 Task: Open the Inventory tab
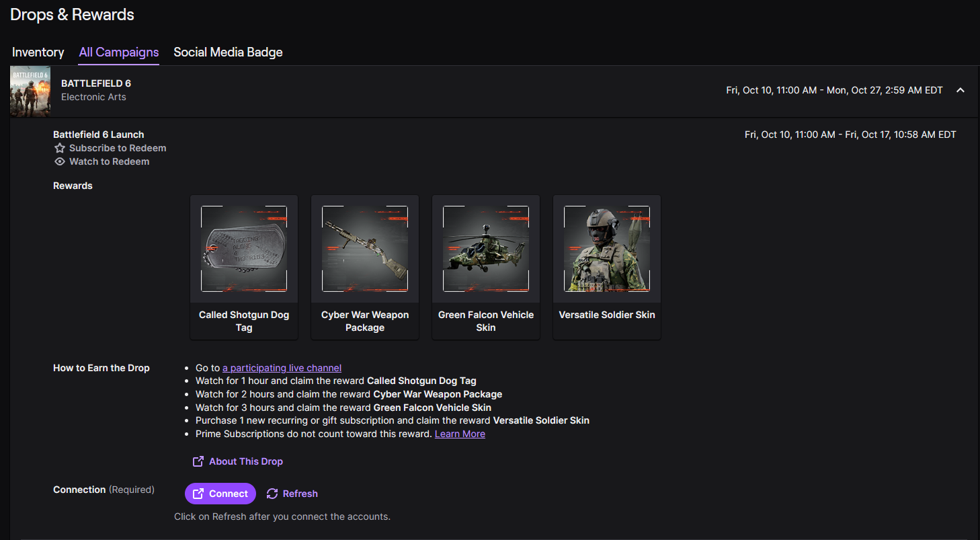pyautogui.click(x=38, y=52)
